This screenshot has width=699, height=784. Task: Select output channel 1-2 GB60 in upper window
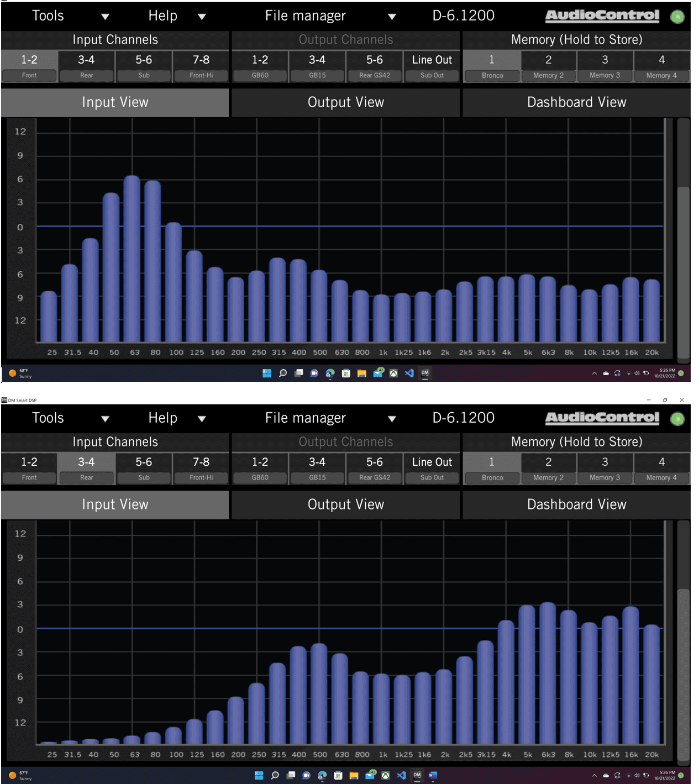(x=260, y=66)
